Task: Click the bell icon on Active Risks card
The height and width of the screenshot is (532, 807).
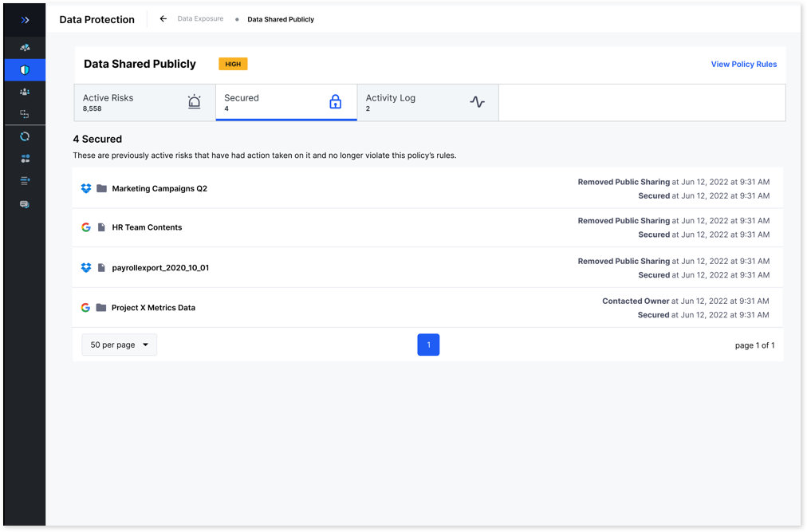Action: point(194,102)
